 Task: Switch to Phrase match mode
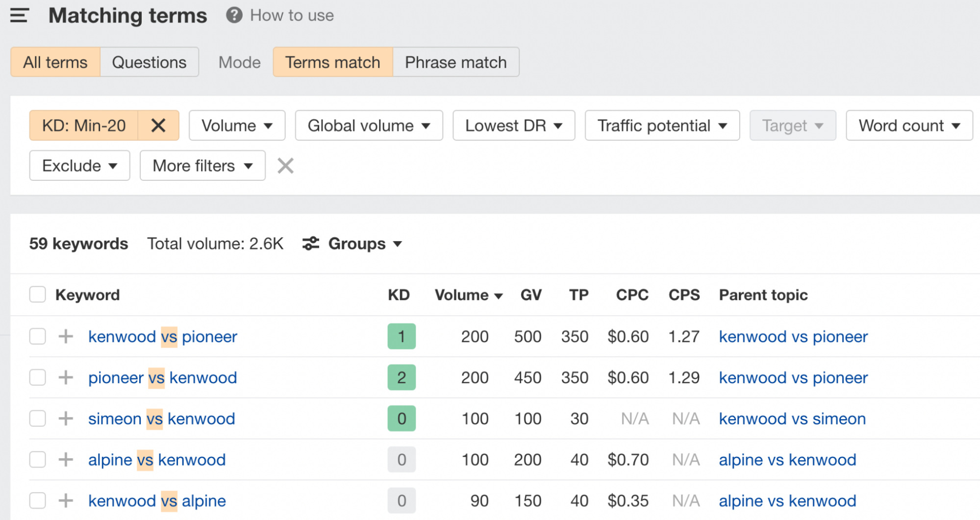pyautogui.click(x=455, y=62)
